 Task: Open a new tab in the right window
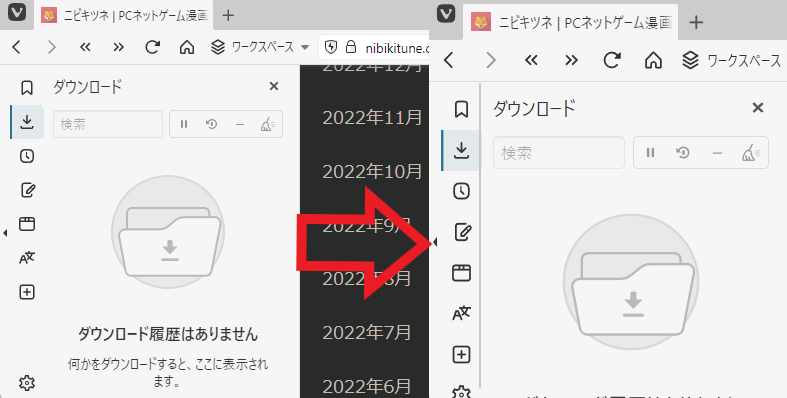pyautogui.click(x=696, y=22)
